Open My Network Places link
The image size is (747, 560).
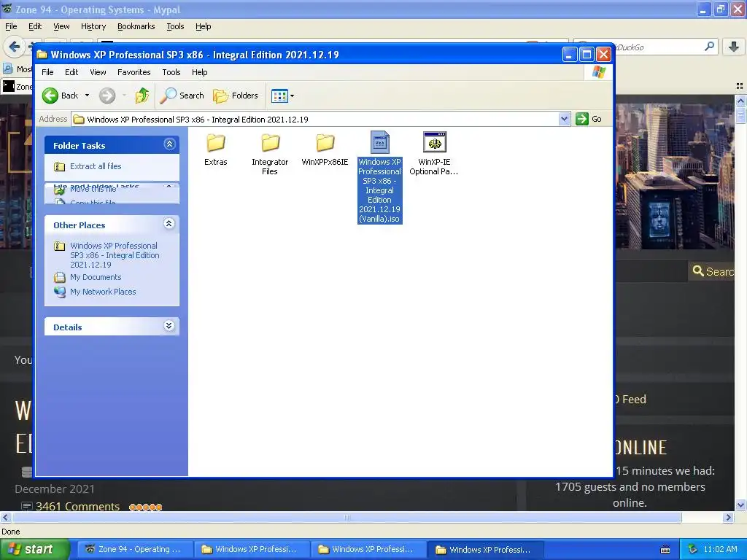103,292
